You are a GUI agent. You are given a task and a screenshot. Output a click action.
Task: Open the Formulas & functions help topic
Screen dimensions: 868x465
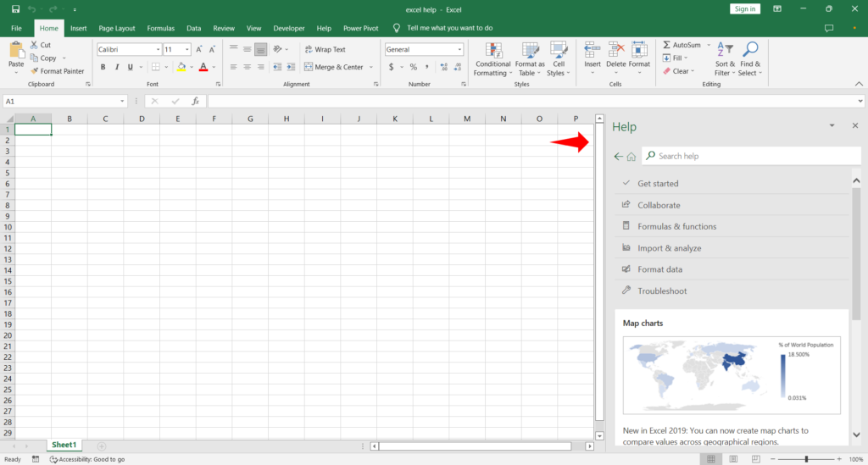tap(676, 227)
